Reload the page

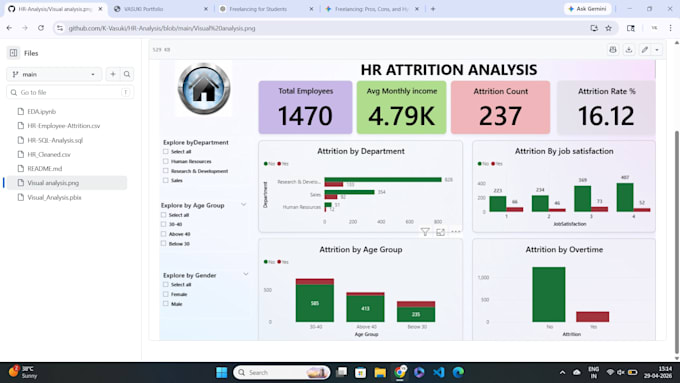(41, 28)
